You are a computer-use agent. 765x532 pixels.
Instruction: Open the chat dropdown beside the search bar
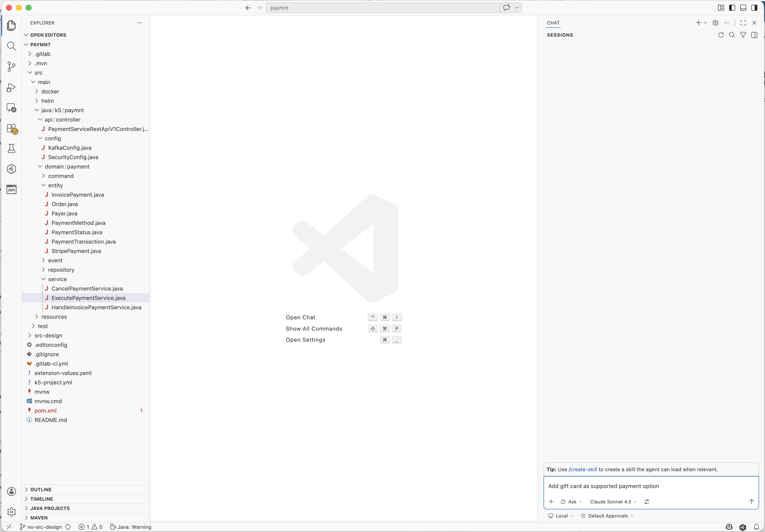pyautogui.click(x=517, y=8)
